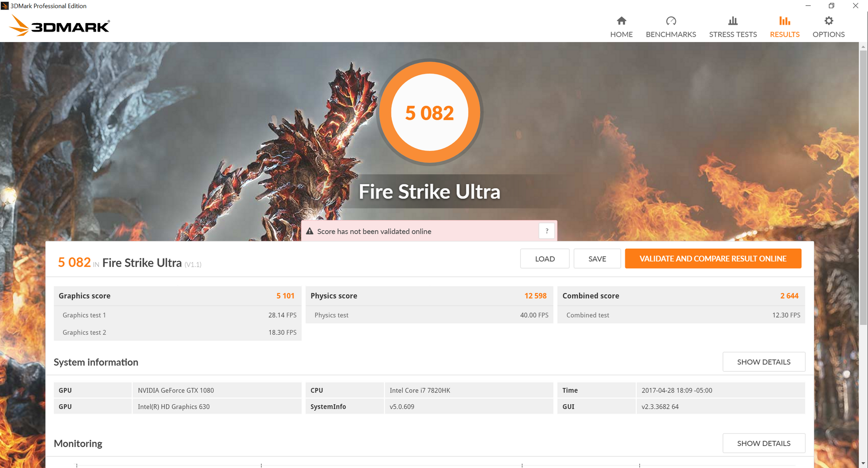Click Graphics test 2 row label
Image resolution: width=868 pixels, height=468 pixels.
point(84,332)
